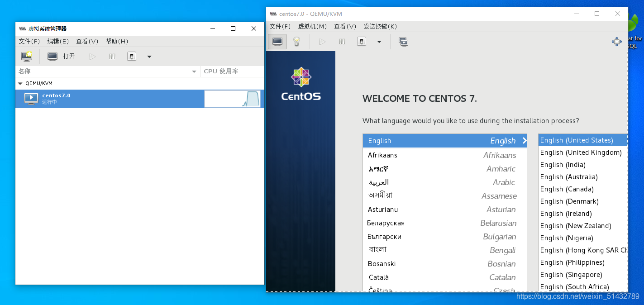Choose English (South Africa) locale
644x305 pixels.
583,287
